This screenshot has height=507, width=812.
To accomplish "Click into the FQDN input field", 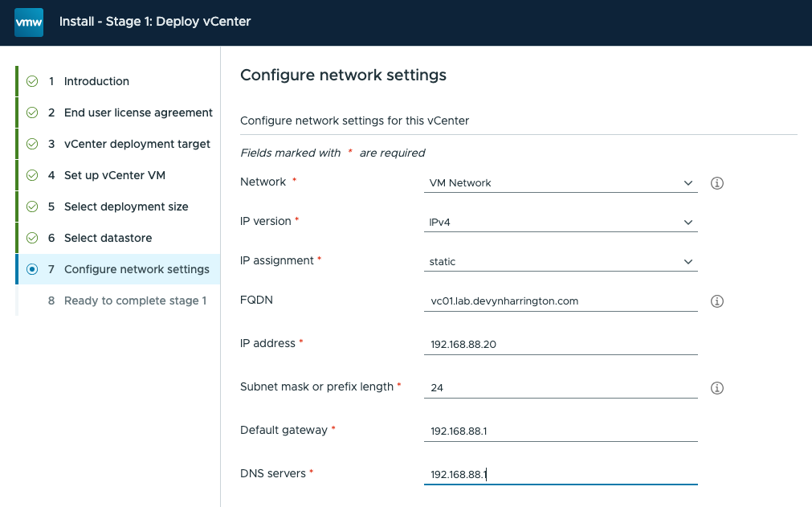I will (561, 301).
